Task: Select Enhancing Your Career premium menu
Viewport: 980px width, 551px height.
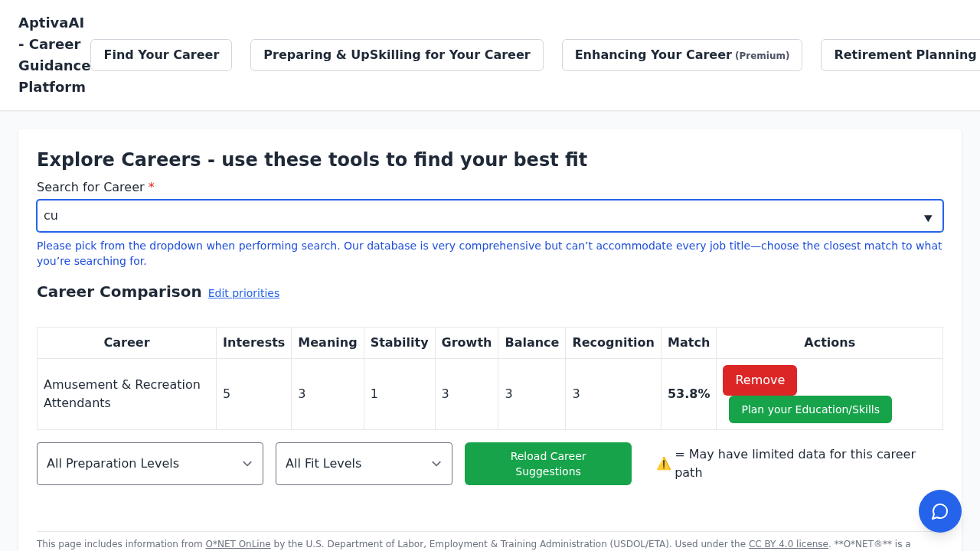Action: 681,55
